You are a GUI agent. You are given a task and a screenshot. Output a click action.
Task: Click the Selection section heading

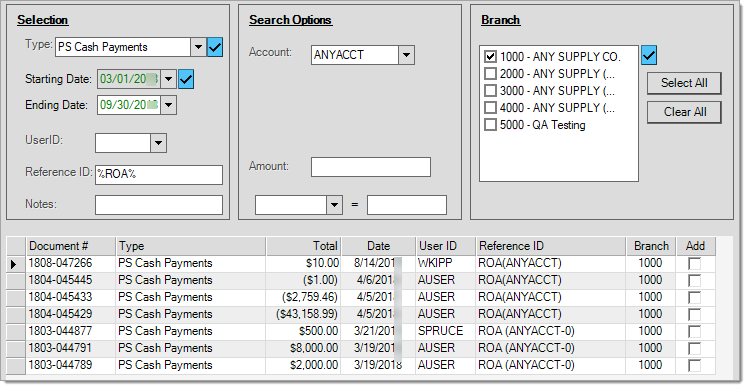[x=43, y=20]
